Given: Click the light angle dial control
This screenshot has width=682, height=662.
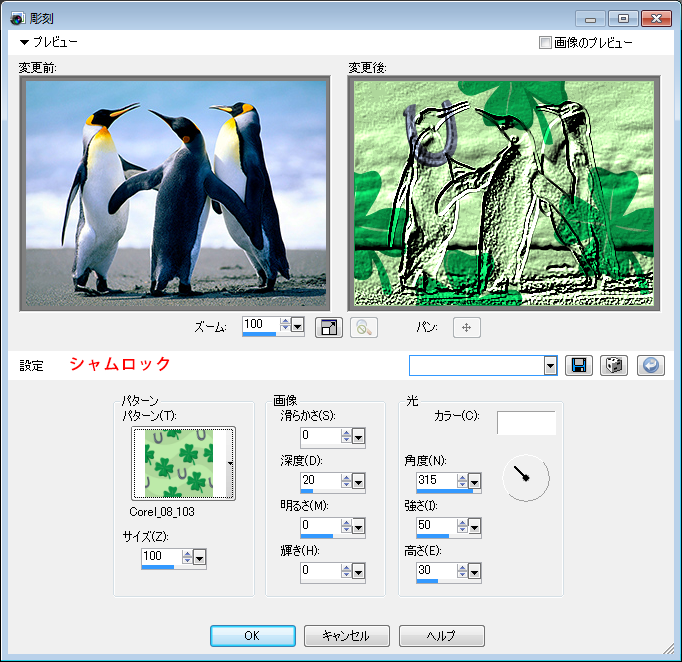Looking at the screenshot, I should [x=525, y=478].
